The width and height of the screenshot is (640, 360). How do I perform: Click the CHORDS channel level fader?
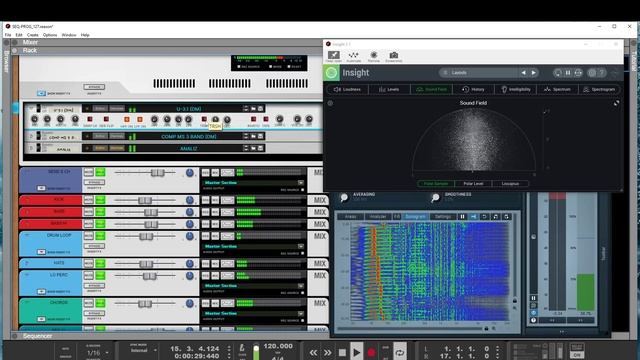(x=144, y=304)
